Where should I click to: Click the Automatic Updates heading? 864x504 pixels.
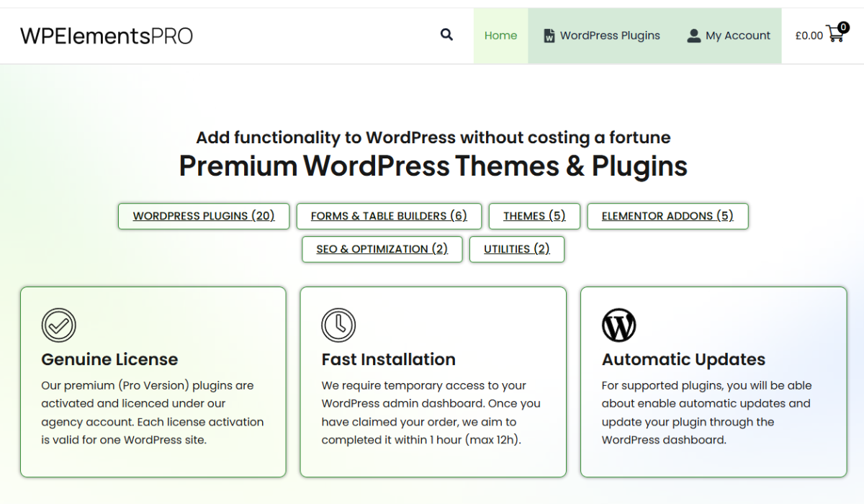[x=684, y=359]
